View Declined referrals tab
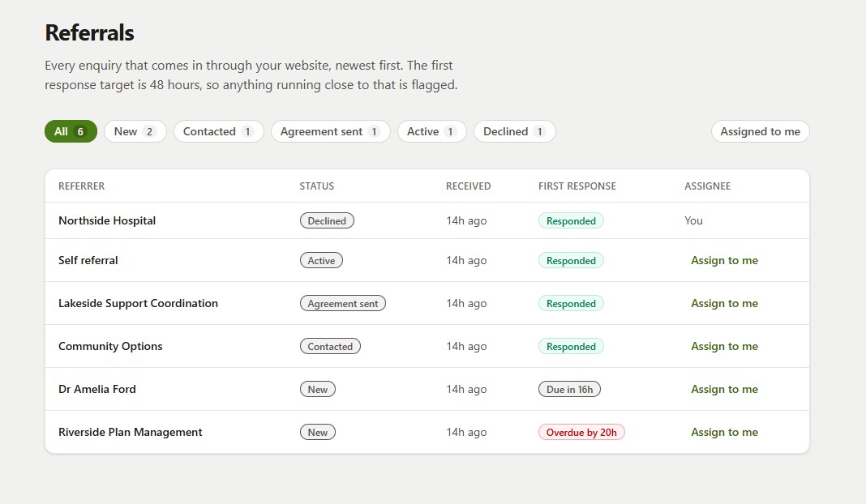866x504 pixels. pos(514,131)
